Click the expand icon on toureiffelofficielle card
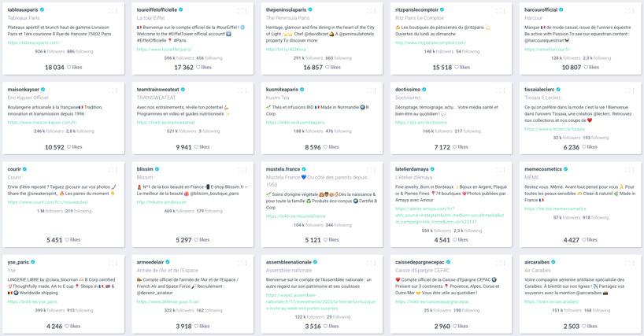Screen dimensions: 644x336 240,11
